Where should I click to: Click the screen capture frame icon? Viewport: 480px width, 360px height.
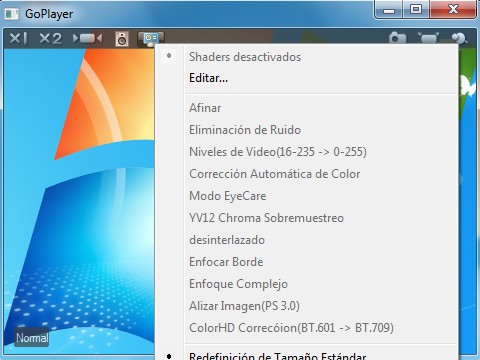[x=429, y=38]
